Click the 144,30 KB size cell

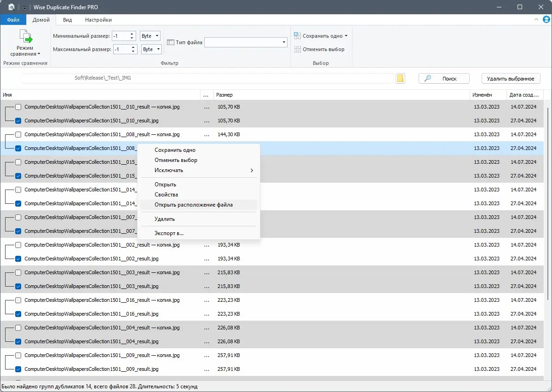click(x=229, y=134)
